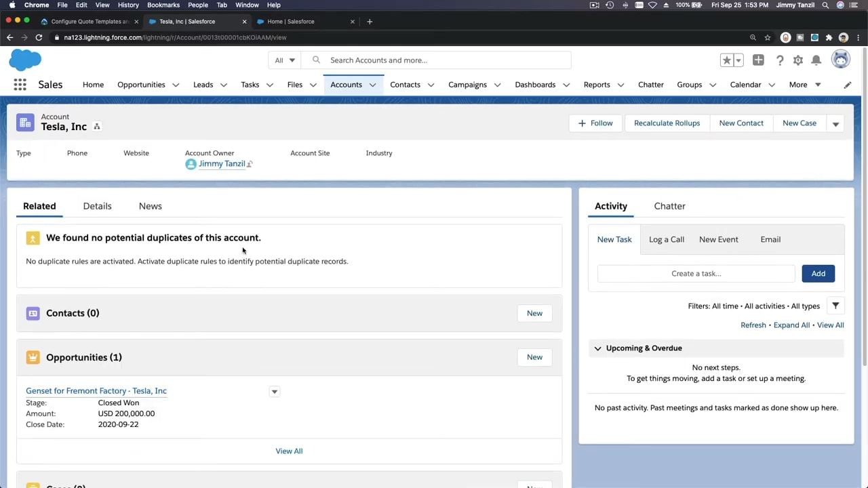868x488 pixels.
Task: Open the search scope All dropdown
Action: pos(285,60)
